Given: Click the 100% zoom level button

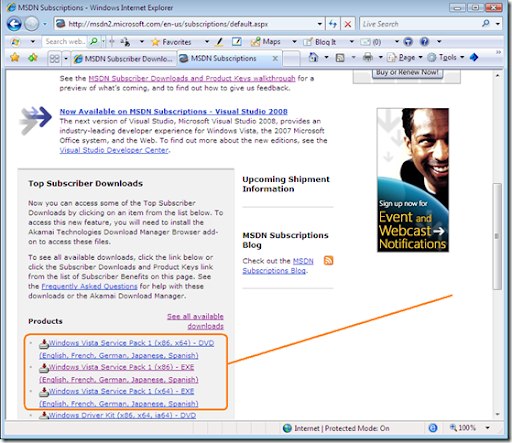Looking at the screenshot, I should coord(463,428).
